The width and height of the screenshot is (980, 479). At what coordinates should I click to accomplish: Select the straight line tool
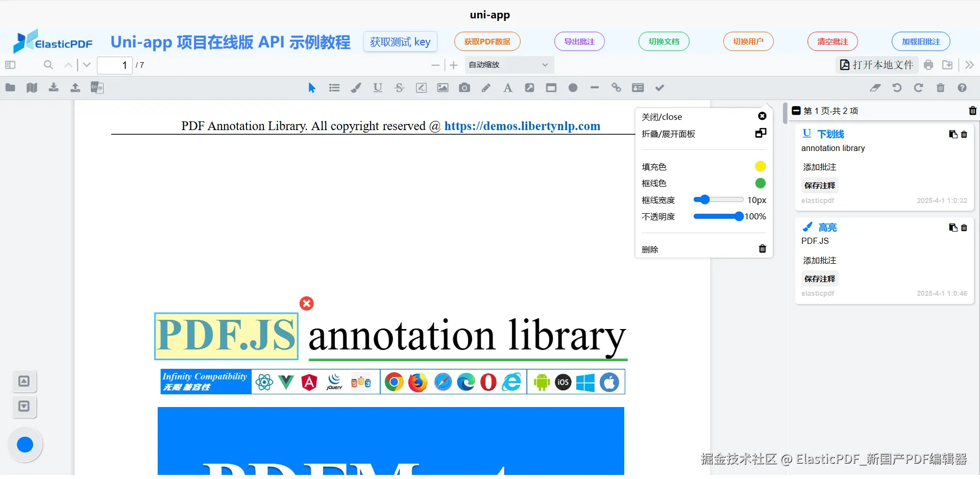(595, 88)
